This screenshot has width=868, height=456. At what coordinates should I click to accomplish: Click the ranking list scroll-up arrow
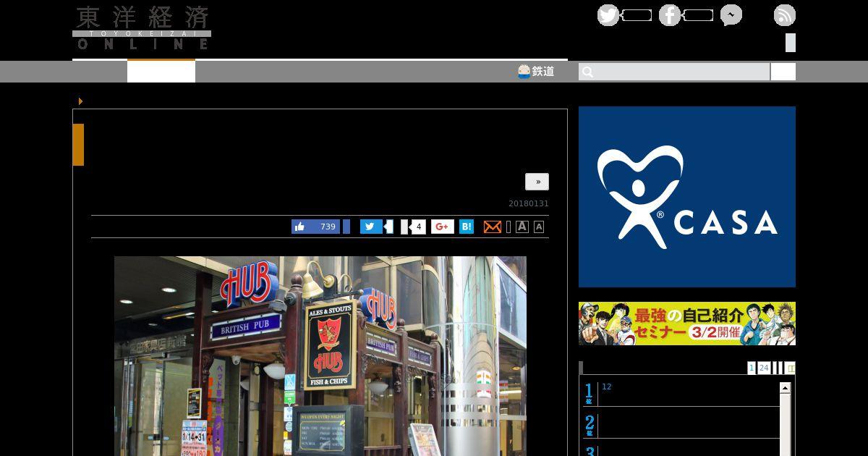click(x=785, y=389)
